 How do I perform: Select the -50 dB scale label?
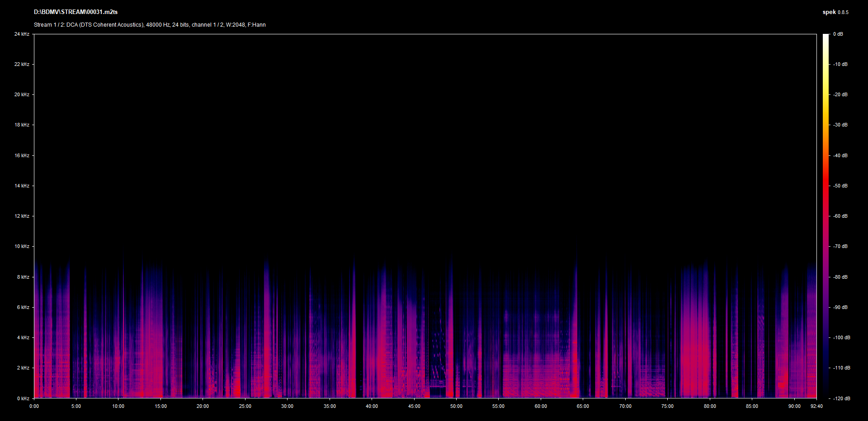pos(840,186)
